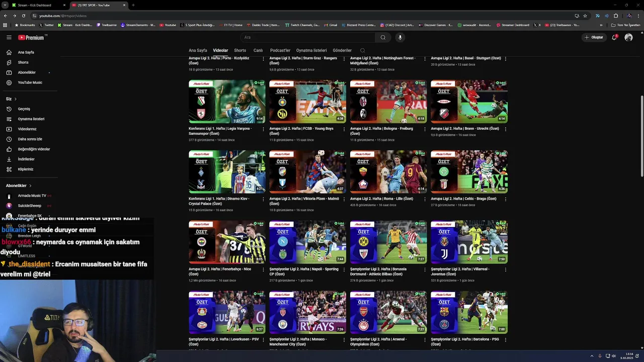Image resolution: width=644 pixels, height=362 pixels.
Task: Open the Canlı tab
Action: pyautogui.click(x=258, y=50)
